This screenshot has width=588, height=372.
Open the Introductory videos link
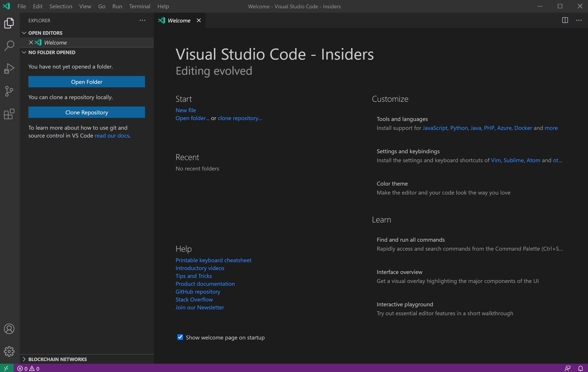pyautogui.click(x=200, y=268)
